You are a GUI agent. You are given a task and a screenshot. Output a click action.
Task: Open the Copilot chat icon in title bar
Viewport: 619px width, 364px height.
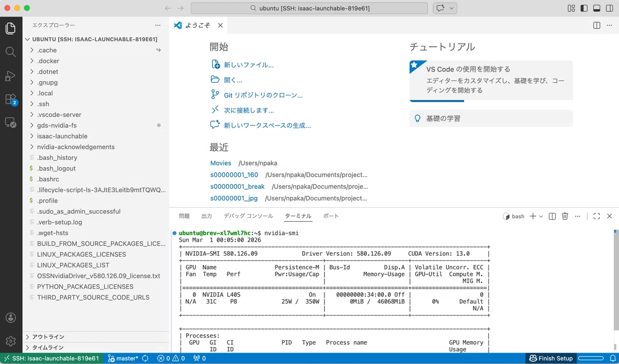(441, 8)
